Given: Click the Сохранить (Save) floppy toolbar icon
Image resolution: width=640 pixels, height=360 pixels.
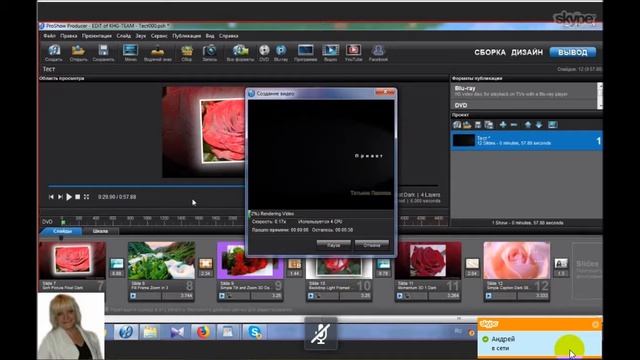Looking at the screenshot, I should coord(103,53).
